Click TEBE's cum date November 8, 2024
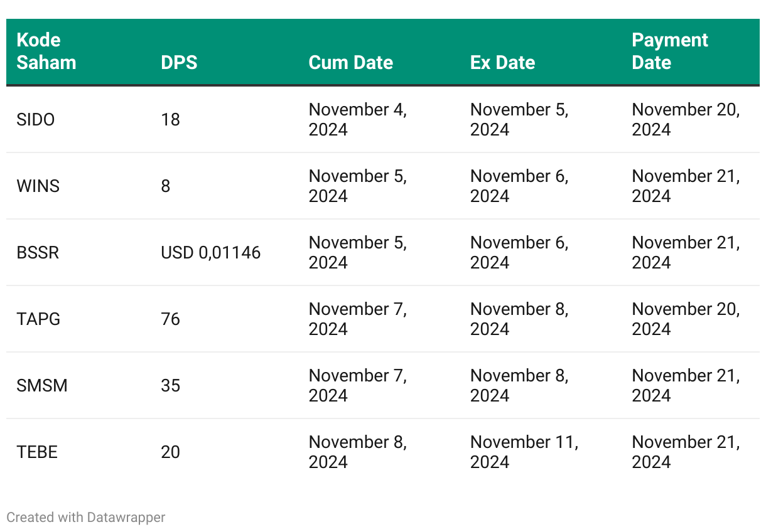Image resolution: width=766 pixels, height=532 pixels. [357, 452]
